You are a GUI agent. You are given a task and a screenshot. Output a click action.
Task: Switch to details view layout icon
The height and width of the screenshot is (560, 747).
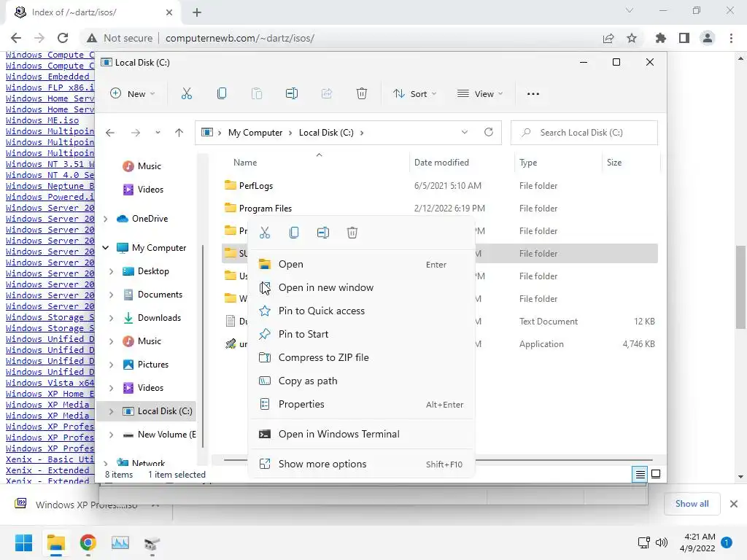pyautogui.click(x=640, y=474)
